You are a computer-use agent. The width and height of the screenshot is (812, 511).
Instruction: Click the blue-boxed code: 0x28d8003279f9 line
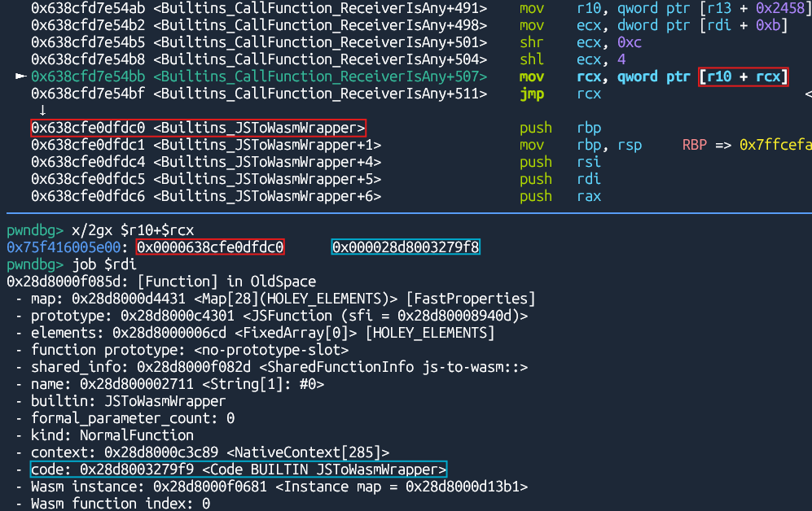238,470
